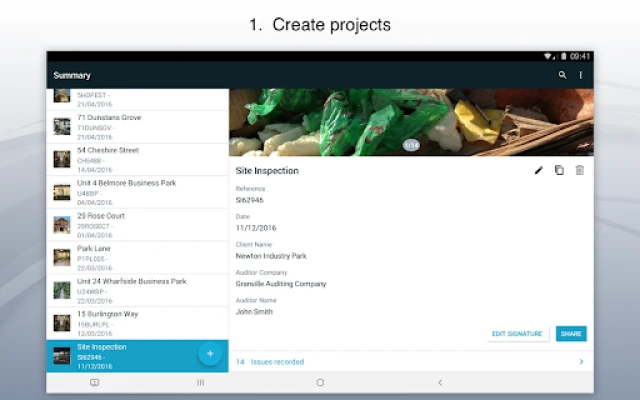This screenshot has height=400, width=640.
Task: Select the 71 Dunstans Grove project
Action: [x=138, y=127]
